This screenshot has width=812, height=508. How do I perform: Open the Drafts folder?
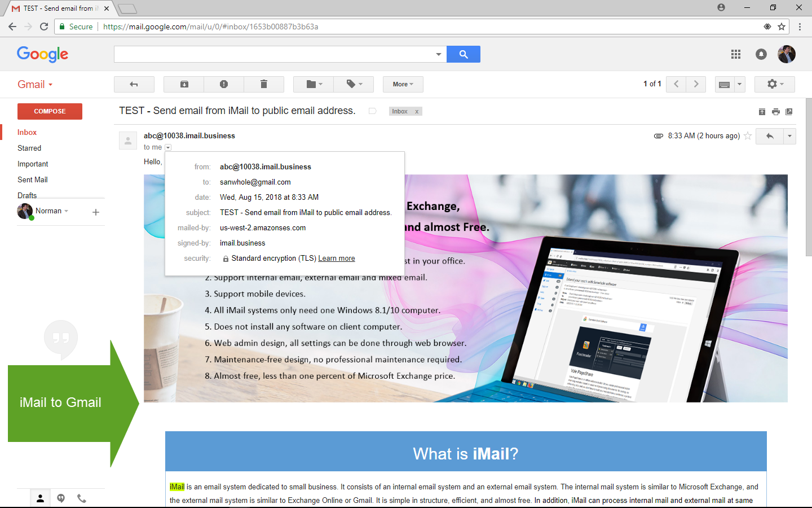[27, 195]
